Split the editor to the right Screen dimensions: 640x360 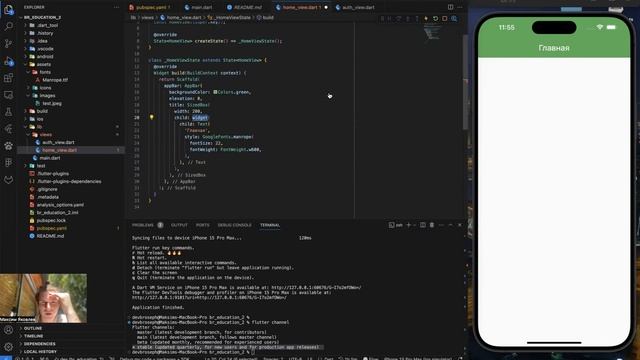pos(450,7)
